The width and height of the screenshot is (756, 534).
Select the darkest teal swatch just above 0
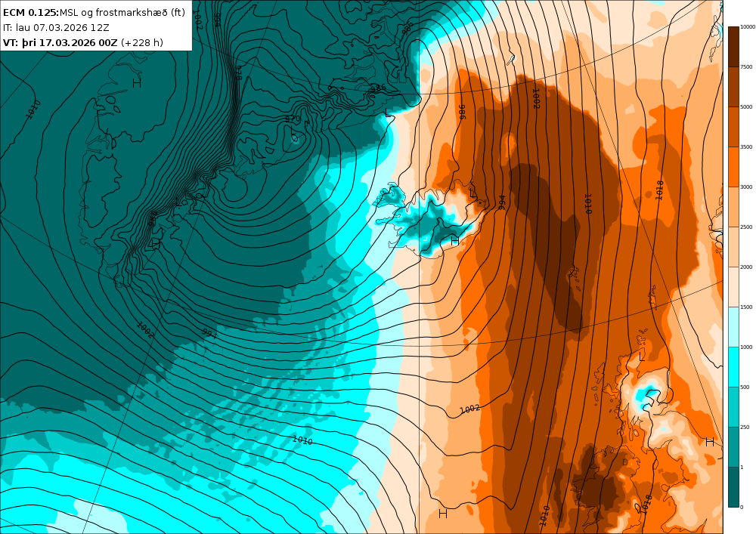tap(733, 487)
